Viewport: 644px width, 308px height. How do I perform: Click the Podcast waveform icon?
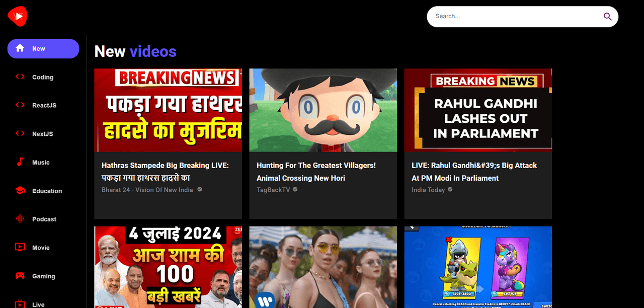coord(20,219)
